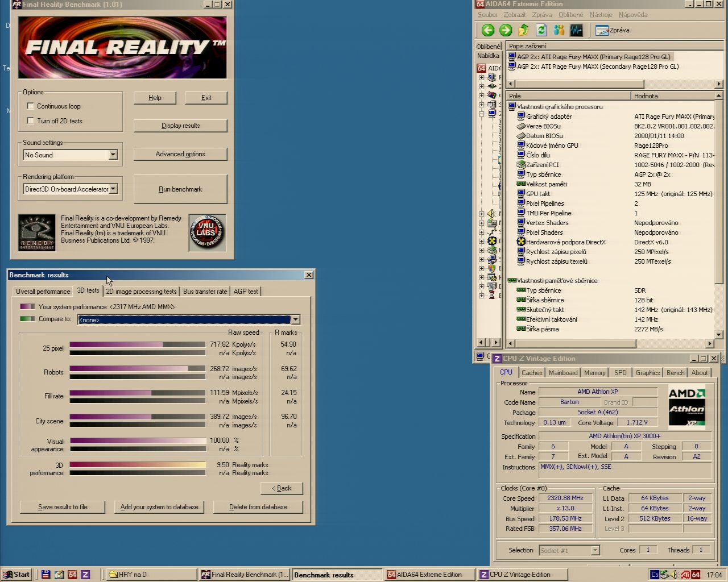Image resolution: width=728 pixels, height=582 pixels.
Task: Launch CPU-Z from quick launch Z icon
Action: point(85,575)
